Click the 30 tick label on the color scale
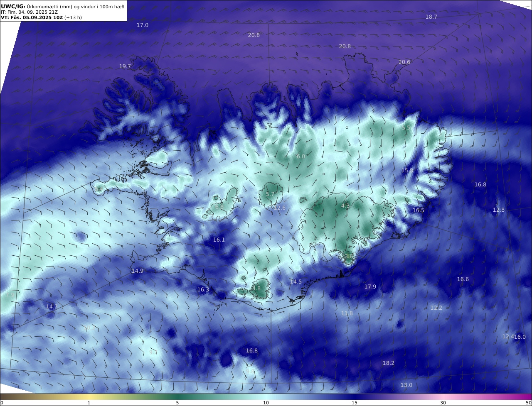532x406 pixels. (443, 403)
